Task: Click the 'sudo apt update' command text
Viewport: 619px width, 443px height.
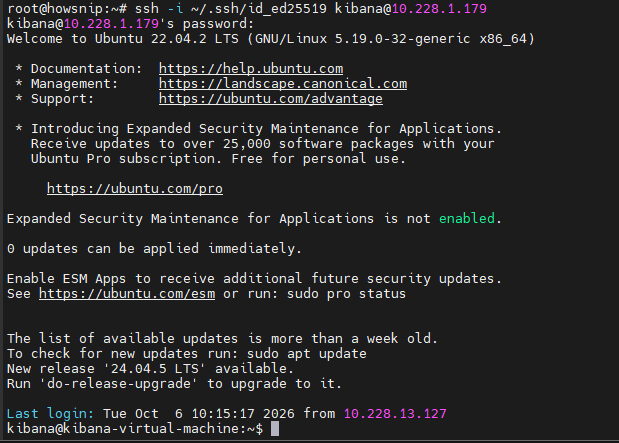Action: 307,354
